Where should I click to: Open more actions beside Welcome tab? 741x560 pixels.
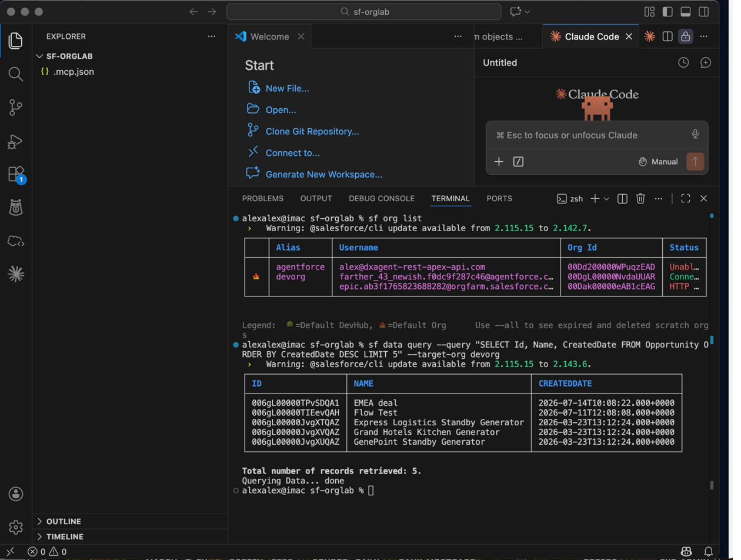tap(458, 36)
